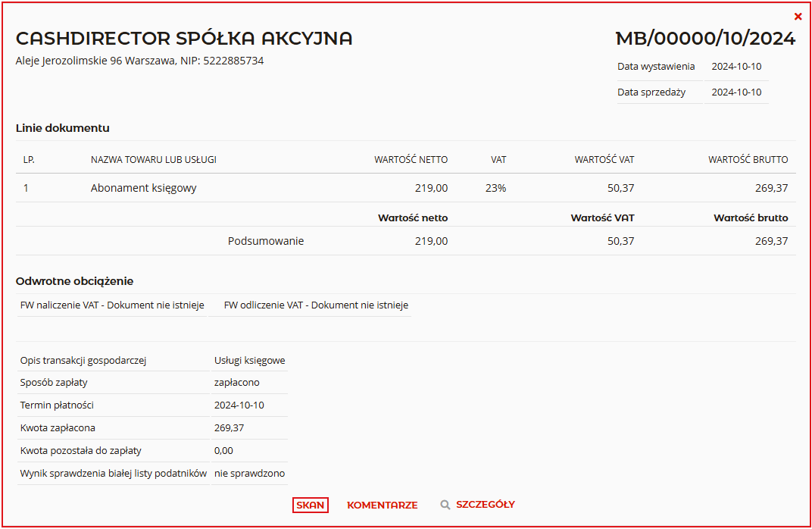Click Wynik sprawdzenia białej listy podatników label
The image size is (812, 529).
click(x=114, y=473)
